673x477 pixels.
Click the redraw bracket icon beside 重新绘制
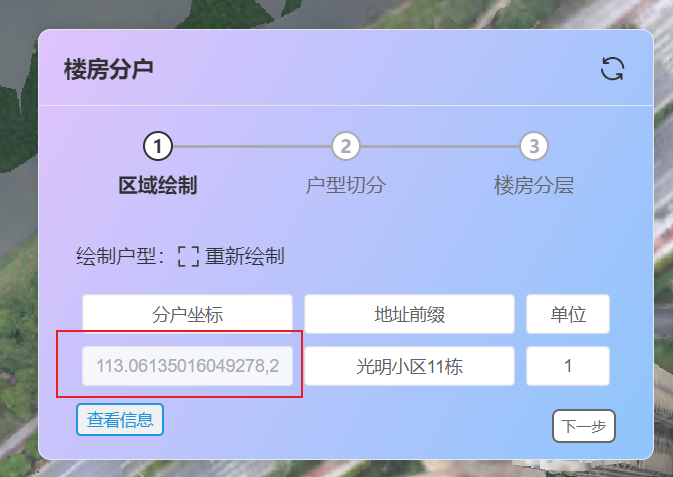coord(188,257)
